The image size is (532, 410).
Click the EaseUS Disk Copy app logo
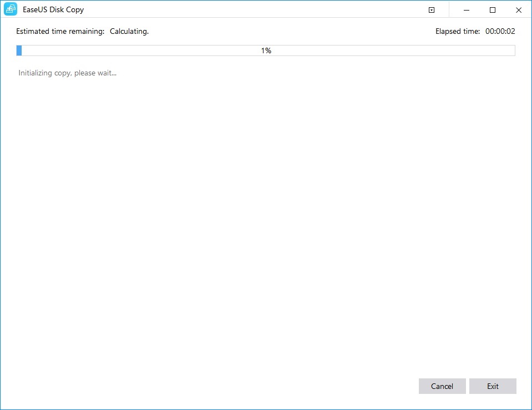click(x=11, y=9)
